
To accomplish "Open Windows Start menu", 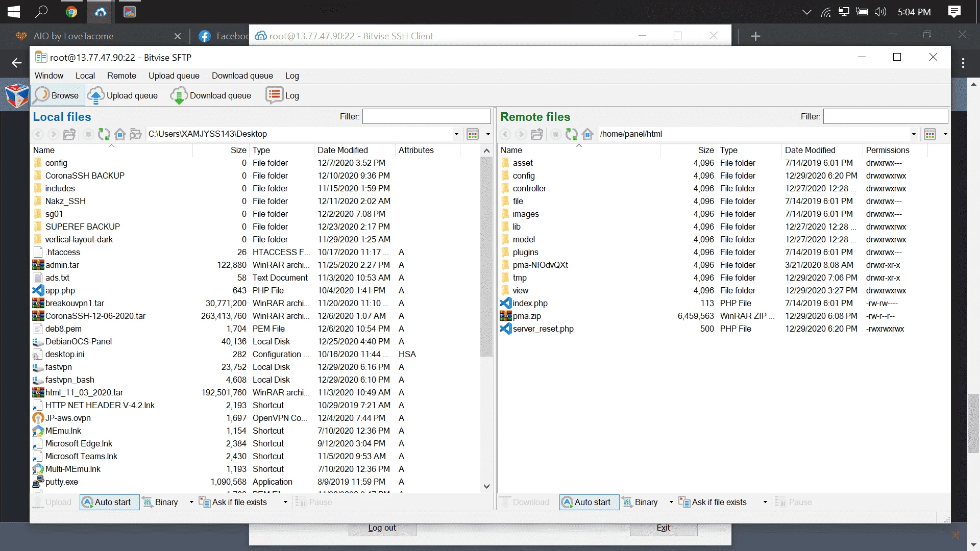I will 14,12.
